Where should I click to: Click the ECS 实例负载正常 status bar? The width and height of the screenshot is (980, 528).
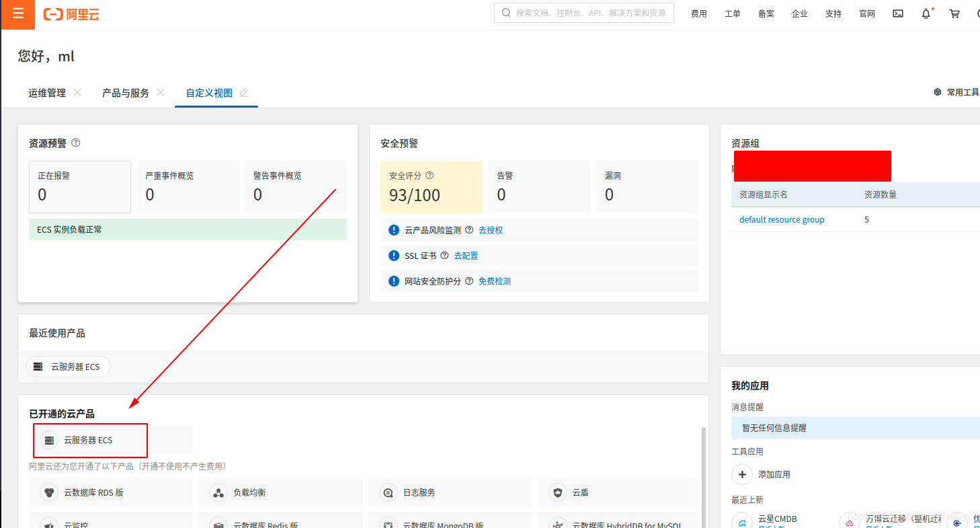(188, 229)
